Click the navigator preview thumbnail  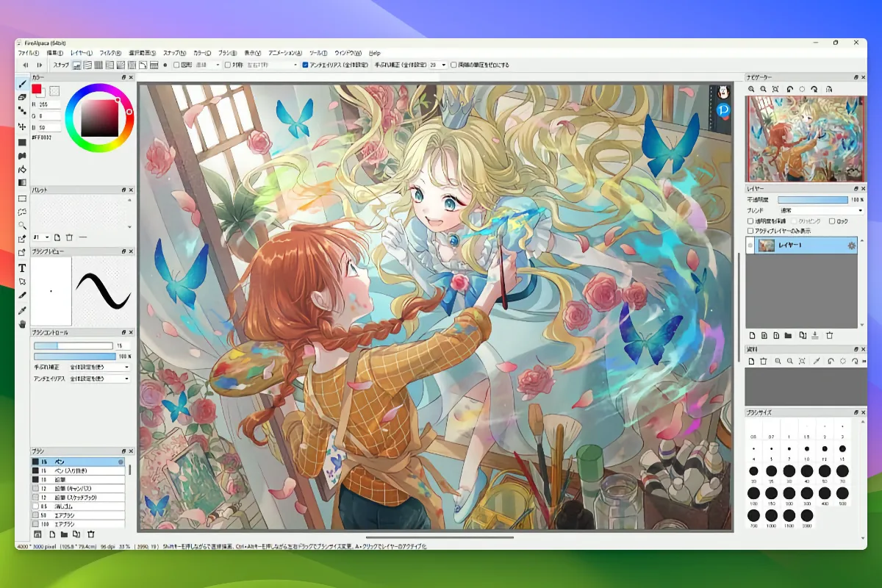pyautogui.click(x=803, y=139)
